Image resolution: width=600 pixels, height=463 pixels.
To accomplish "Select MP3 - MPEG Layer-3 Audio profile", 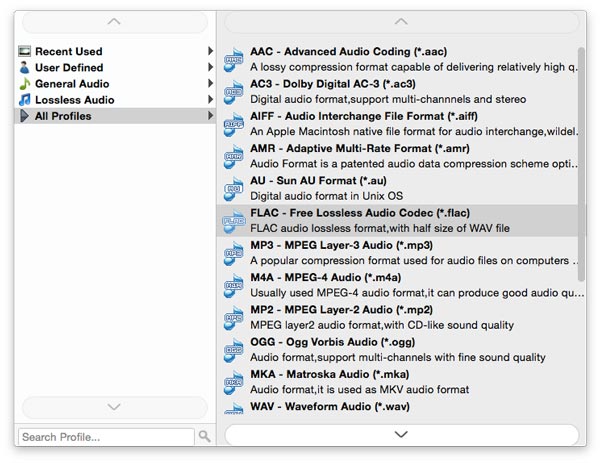I will 398,253.
